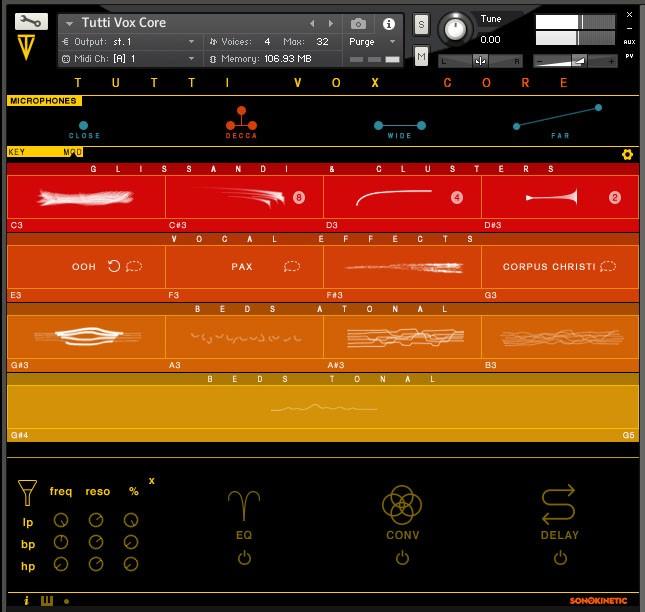Screen dimensions: 645x612
Task: Switch to the KEY tab
Action: (x=17, y=152)
